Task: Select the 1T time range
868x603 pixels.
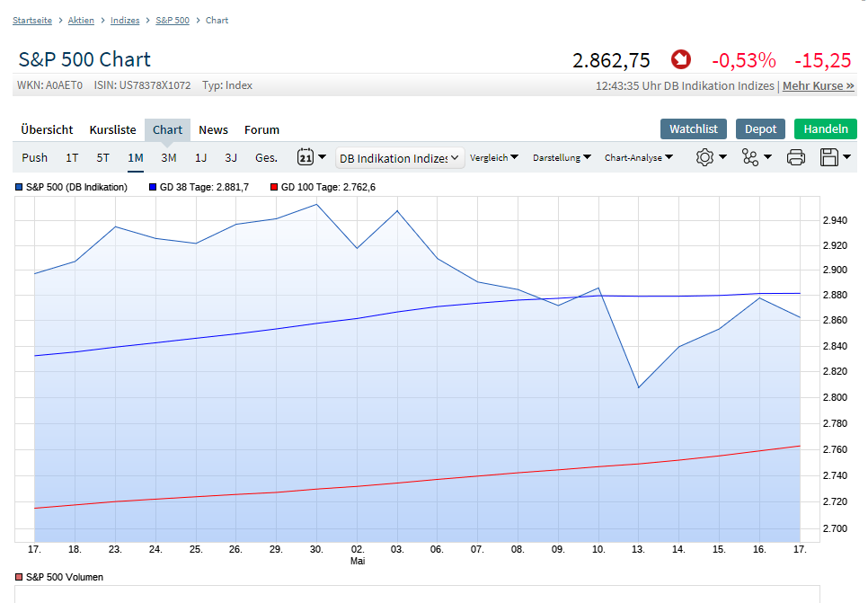Action: point(72,157)
